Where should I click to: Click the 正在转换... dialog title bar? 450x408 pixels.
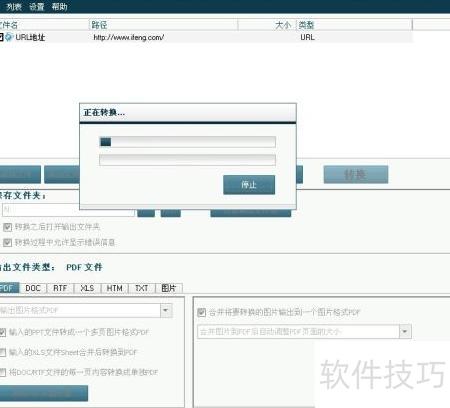[188, 113]
